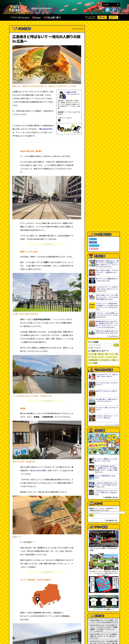Viewport: 129px width, 644px height.
Task: Click the river view photo
Action: point(47,374)
